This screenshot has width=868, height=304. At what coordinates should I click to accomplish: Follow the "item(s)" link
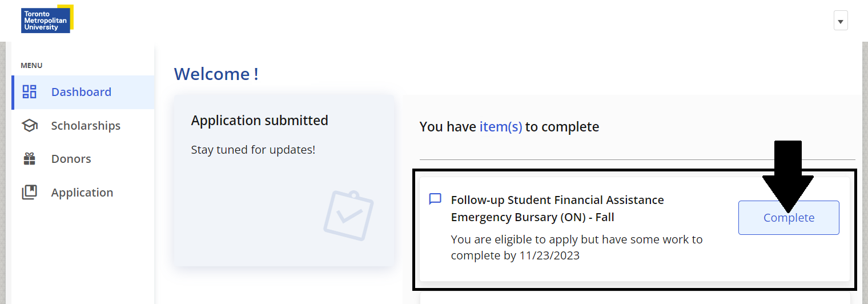(x=501, y=127)
